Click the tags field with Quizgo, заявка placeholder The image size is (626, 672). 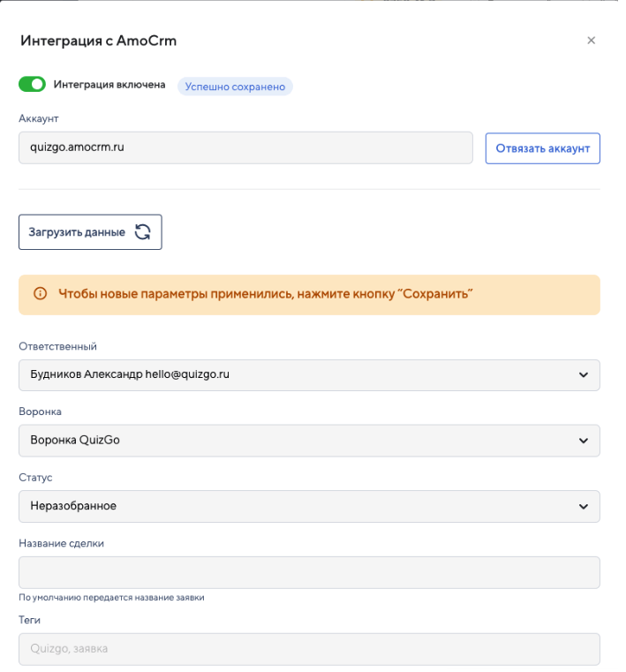click(309, 649)
